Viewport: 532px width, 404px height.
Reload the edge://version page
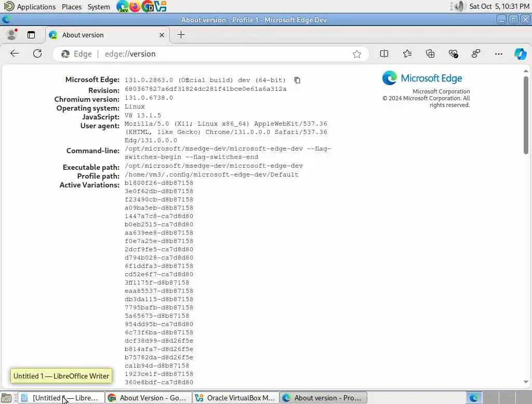click(37, 53)
